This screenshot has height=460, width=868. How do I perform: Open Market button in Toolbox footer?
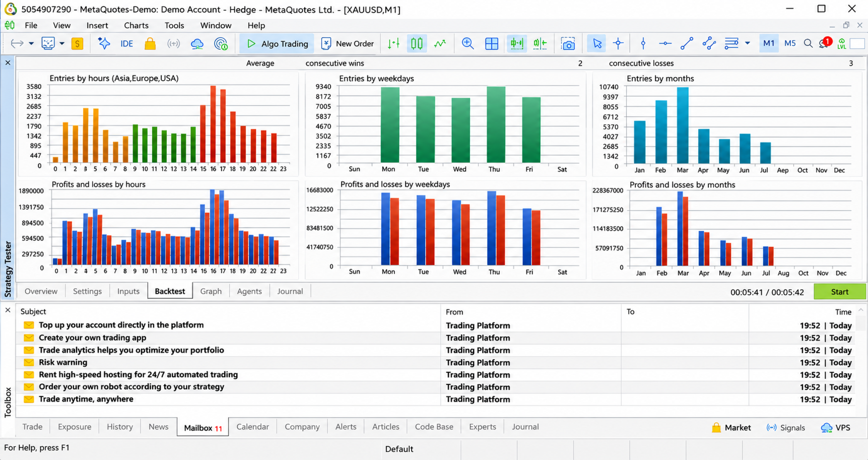point(731,428)
